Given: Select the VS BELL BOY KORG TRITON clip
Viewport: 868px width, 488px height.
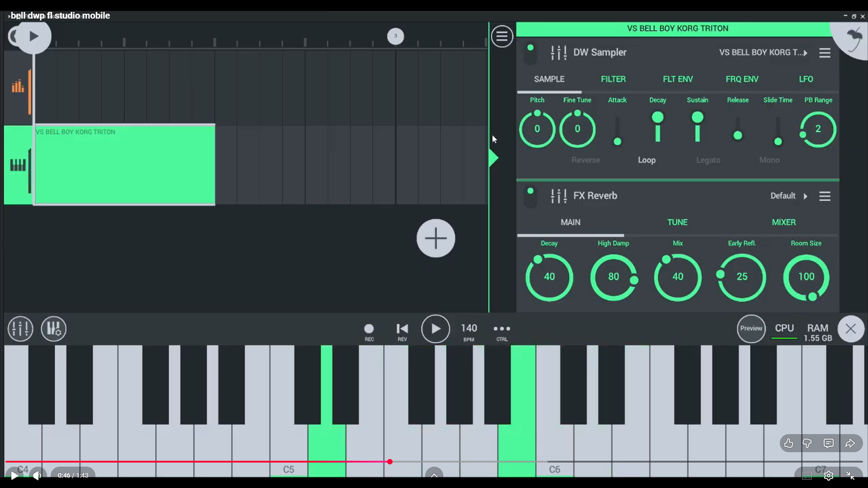Looking at the screenshot, I should [125, 165].
